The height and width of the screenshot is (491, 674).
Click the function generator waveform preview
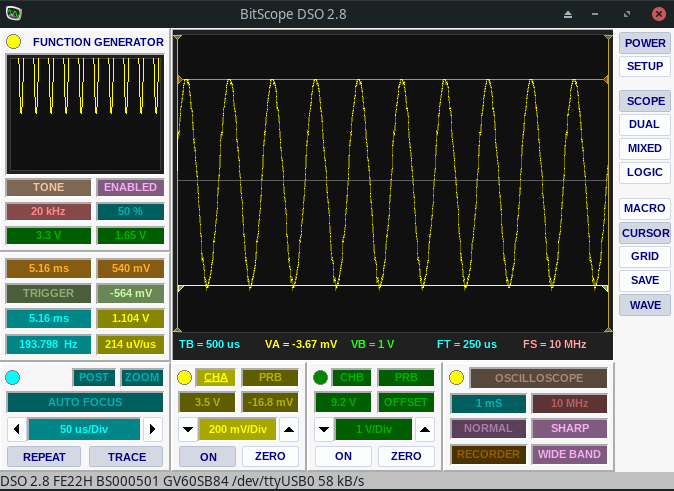tap(85, 114)
